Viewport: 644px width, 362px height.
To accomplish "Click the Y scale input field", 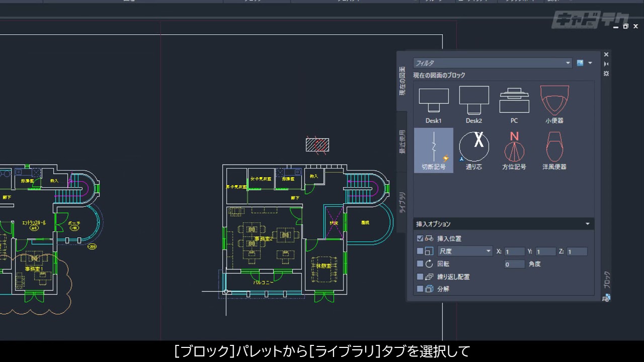I will (546, 251).
